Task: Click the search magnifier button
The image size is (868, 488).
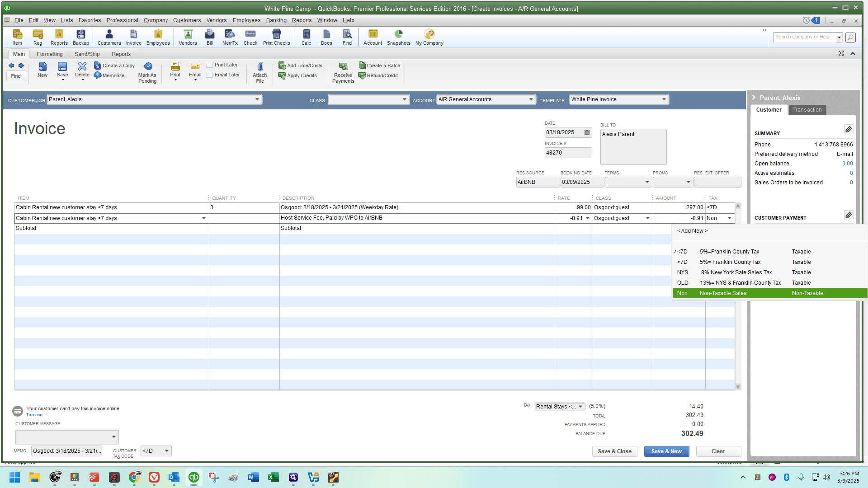Action: (x=850, y=37)
